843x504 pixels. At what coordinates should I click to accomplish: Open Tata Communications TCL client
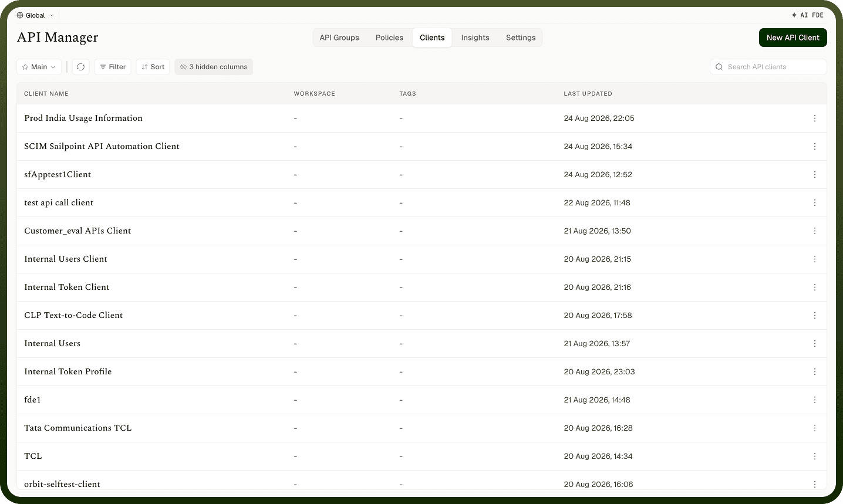tap(78, 428)
